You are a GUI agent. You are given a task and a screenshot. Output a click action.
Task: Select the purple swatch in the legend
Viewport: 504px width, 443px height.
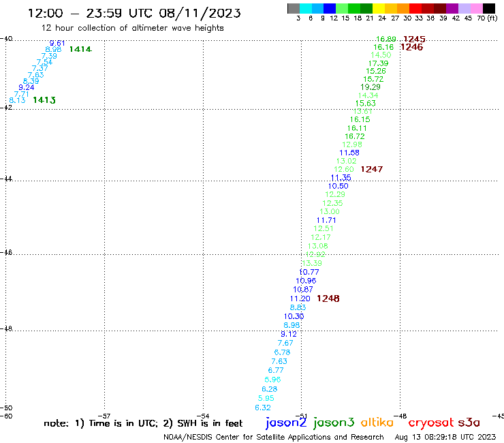coord(452,8)
